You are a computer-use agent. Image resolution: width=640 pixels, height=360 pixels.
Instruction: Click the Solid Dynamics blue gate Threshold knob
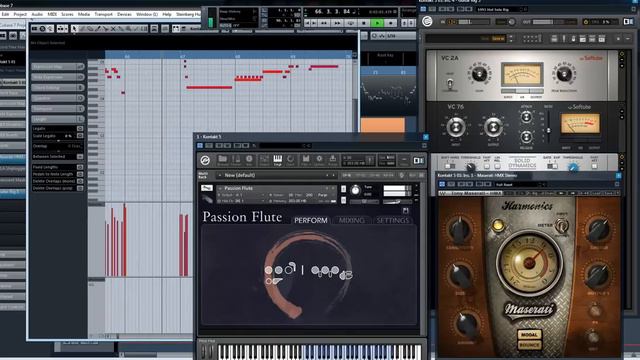tap(573, 167)
